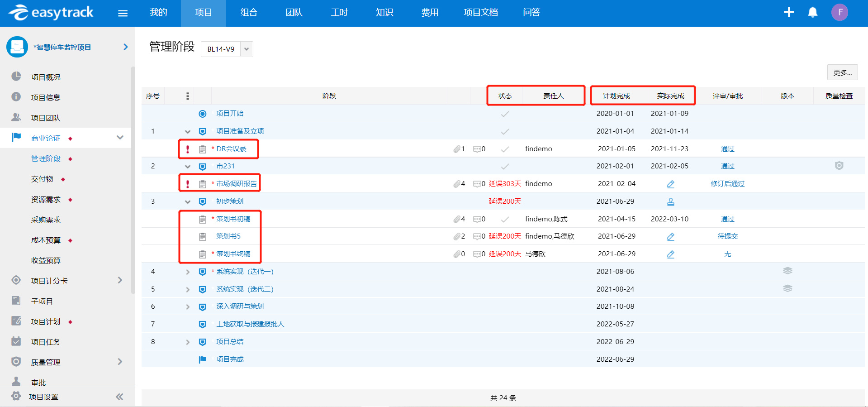Open the 问答 top tab

pos(531,13)
